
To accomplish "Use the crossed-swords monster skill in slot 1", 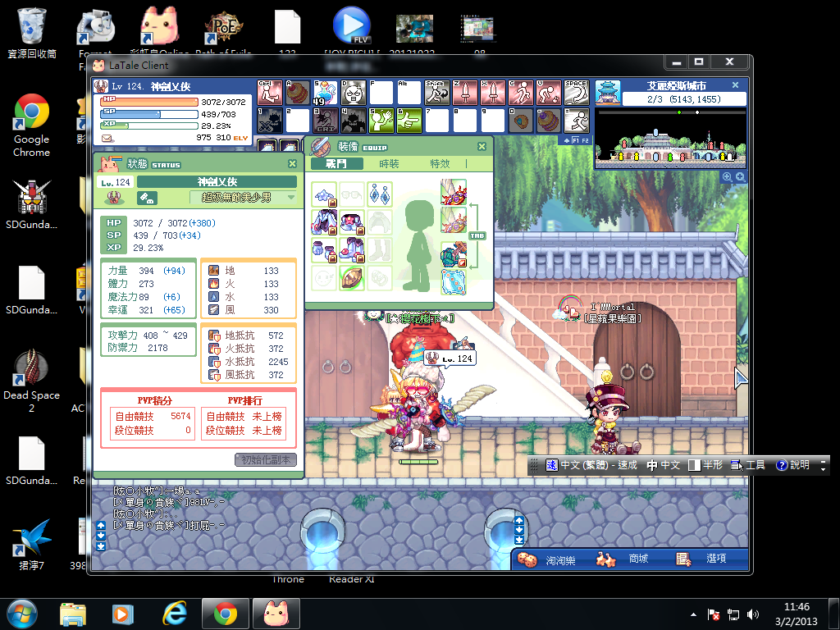I will click(270, 121).
